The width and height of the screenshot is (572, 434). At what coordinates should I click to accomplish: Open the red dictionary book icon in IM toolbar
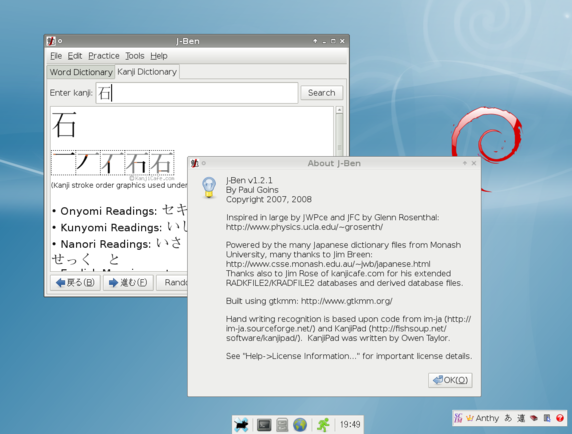point(534,418)
